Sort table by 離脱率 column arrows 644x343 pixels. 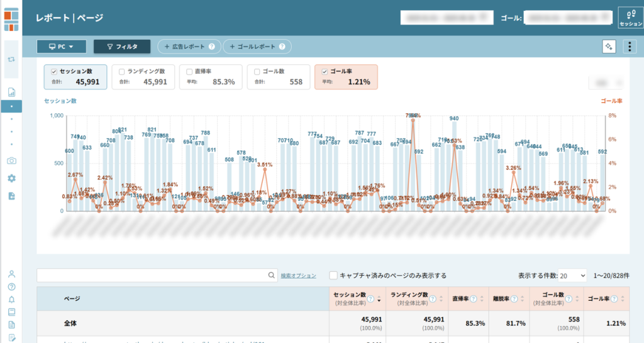pos(522,299)
